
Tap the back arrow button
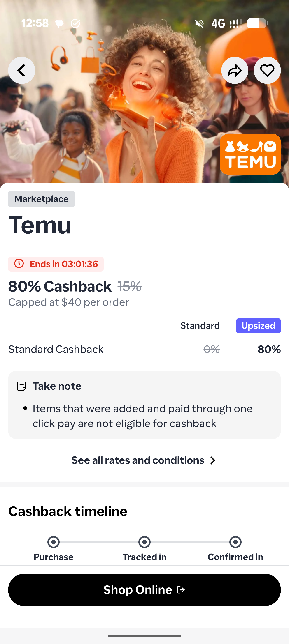(21, 70)
